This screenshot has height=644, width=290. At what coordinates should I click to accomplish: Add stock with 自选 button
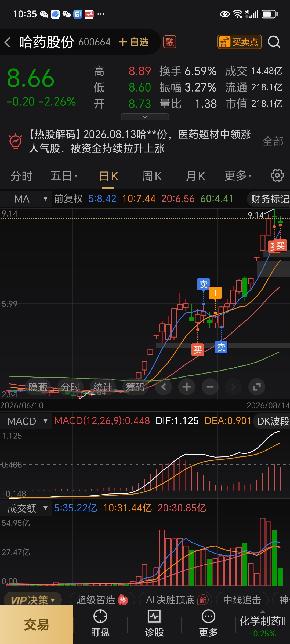pos(133,42)
